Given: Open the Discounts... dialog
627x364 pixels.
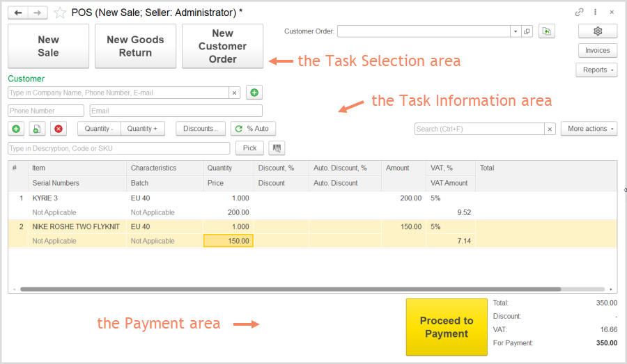Looking at the screenshot, I should point(201,129).
